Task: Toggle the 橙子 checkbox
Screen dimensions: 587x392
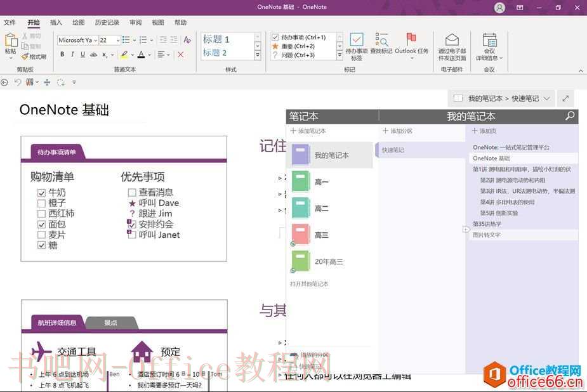Action: pyautogui.click(x=41, y=204)
